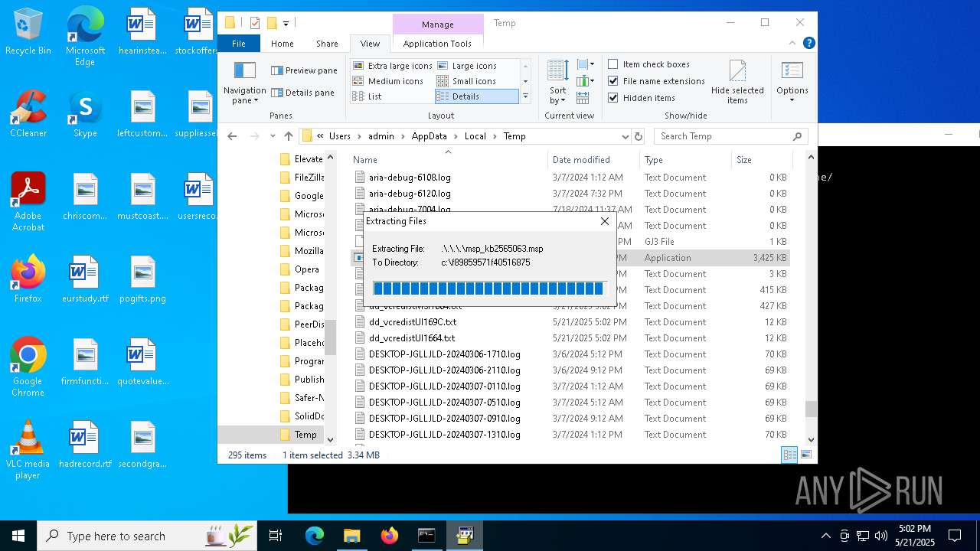Go up one folder level
Image resolution: width=980 pixels, height=551 pixels.
coord(289,136)
